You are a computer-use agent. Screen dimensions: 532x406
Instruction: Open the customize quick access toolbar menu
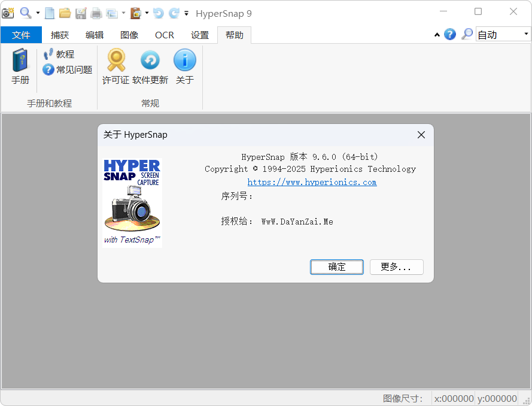pos(186,14)
